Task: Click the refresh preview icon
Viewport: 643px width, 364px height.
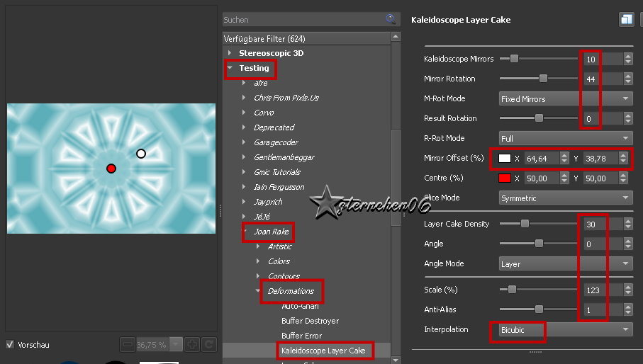Action: (208, 345)
